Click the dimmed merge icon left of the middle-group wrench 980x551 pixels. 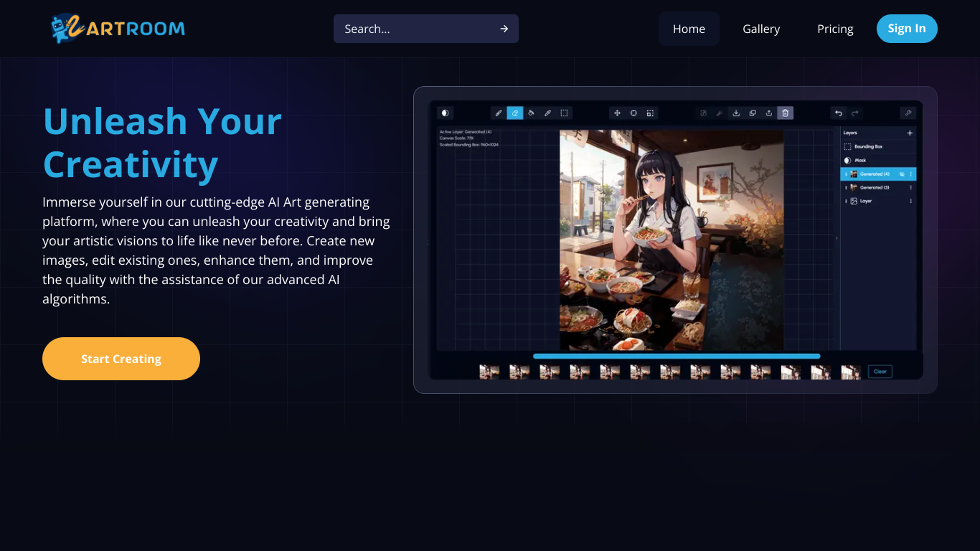tap(703, 113)
